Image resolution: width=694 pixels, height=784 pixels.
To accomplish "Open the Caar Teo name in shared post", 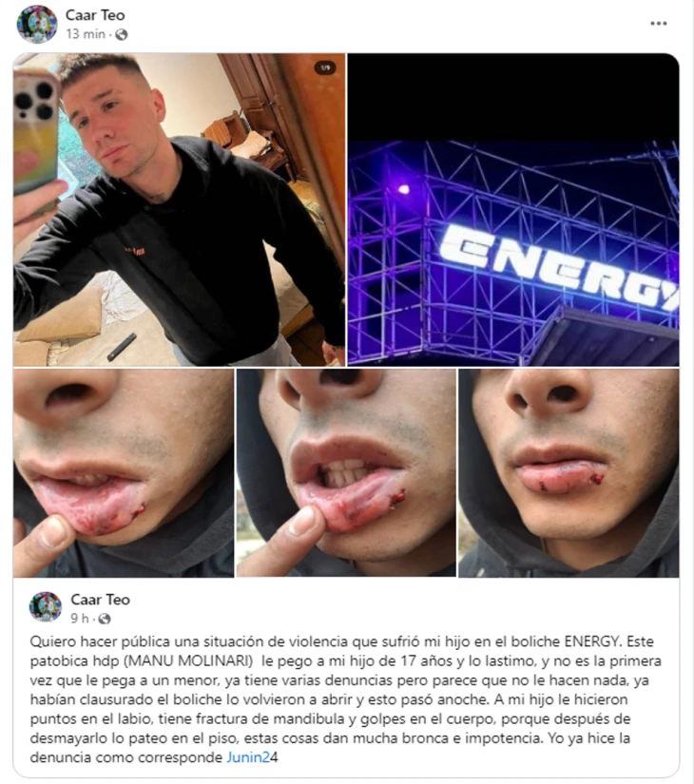I will 100,600.
